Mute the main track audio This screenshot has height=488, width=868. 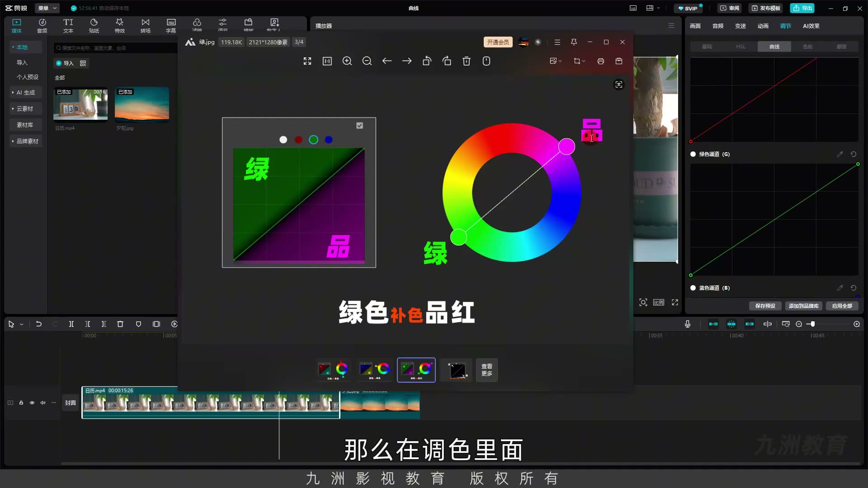43,403
